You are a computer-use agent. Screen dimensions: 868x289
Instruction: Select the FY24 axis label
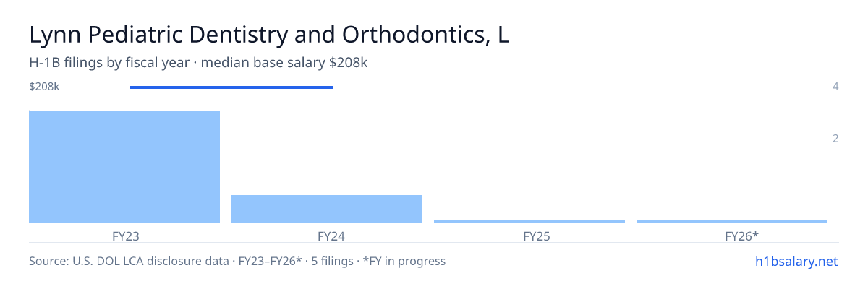331,236
